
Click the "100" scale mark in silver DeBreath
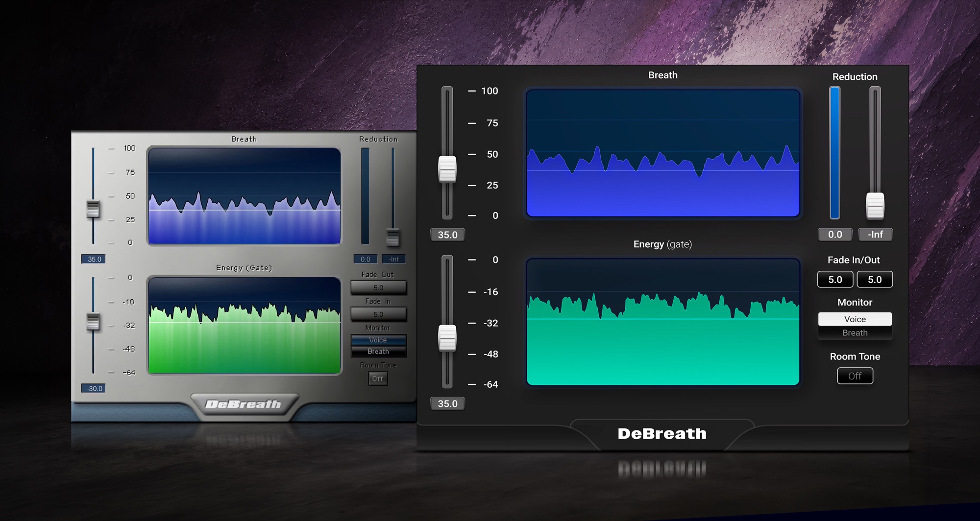pos(130,148)
